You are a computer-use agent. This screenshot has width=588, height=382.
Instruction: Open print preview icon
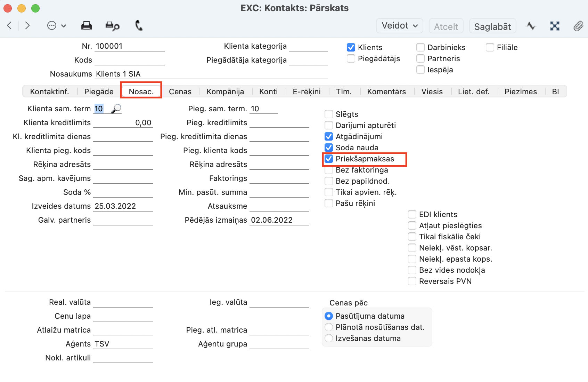[112, 26]
